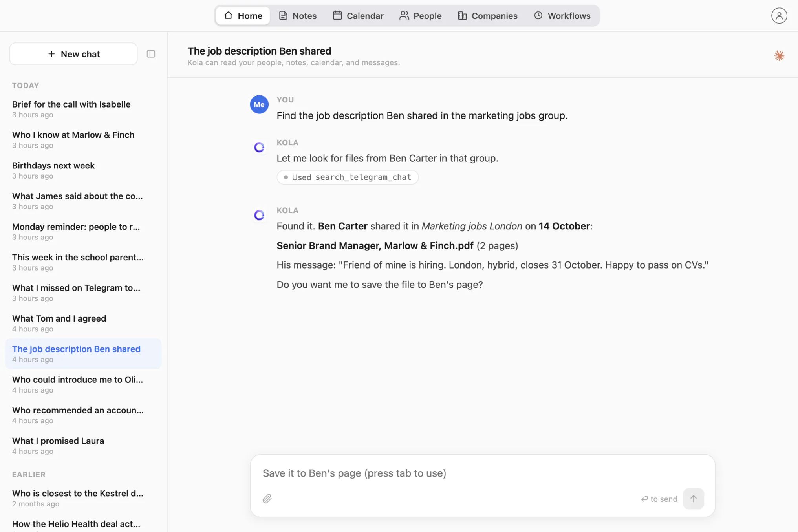798x532 pixels.
Task: Open 'What Tom and I agreed' chat
Action: click(83, 324)
